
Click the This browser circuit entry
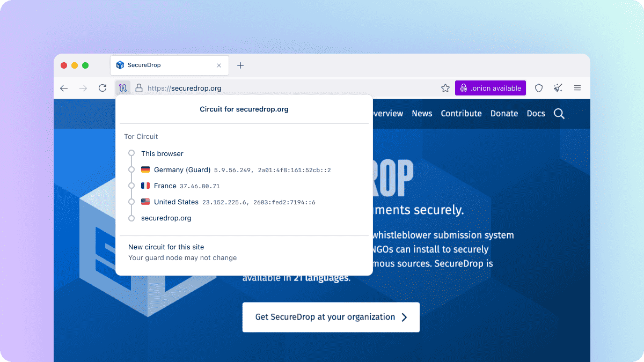click(x=162, y=153)
